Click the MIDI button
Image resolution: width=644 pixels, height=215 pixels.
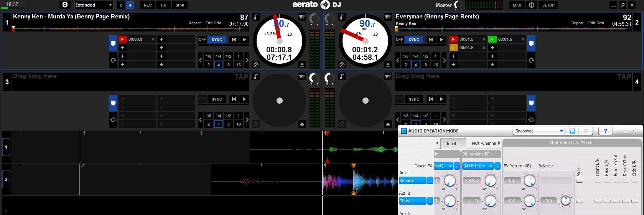point(517,5)
